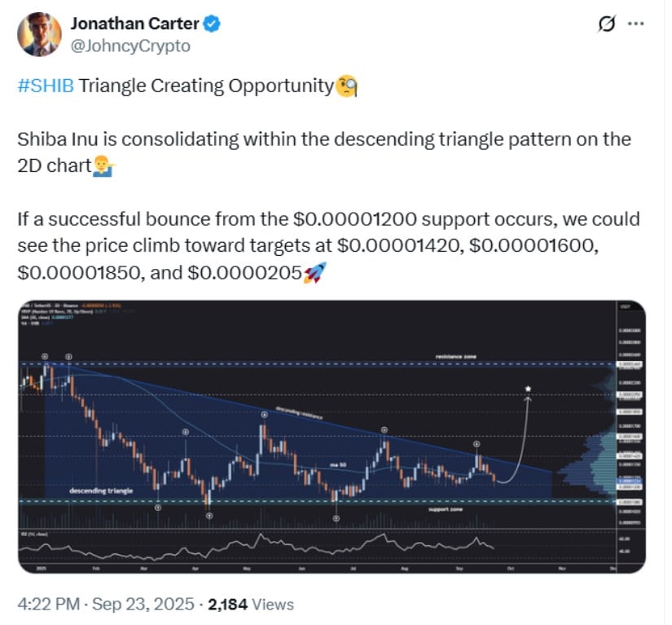Viewport: 672px width, 625px height.
Task: Click the "descending triangle" chart label
Action: click(x=101, y=491)
